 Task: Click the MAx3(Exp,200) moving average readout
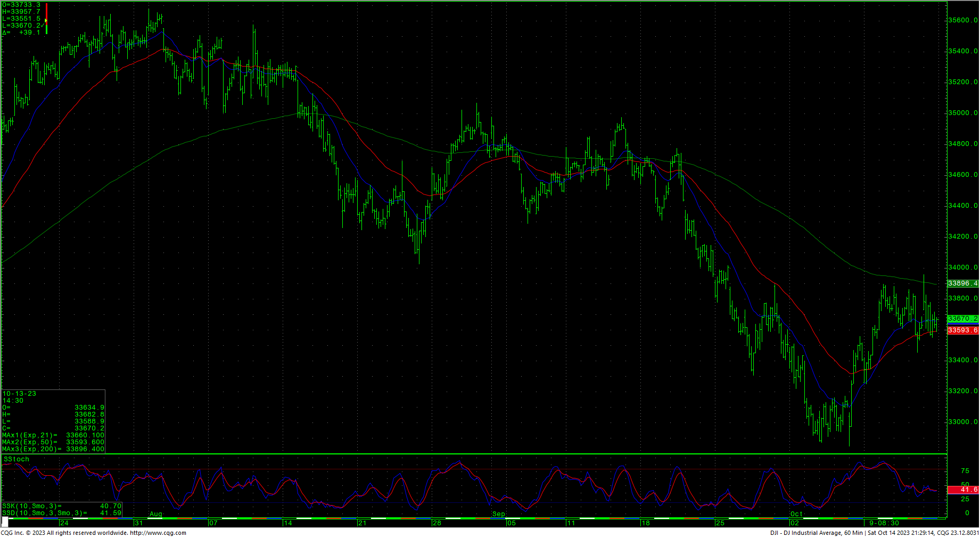[53, 449]
